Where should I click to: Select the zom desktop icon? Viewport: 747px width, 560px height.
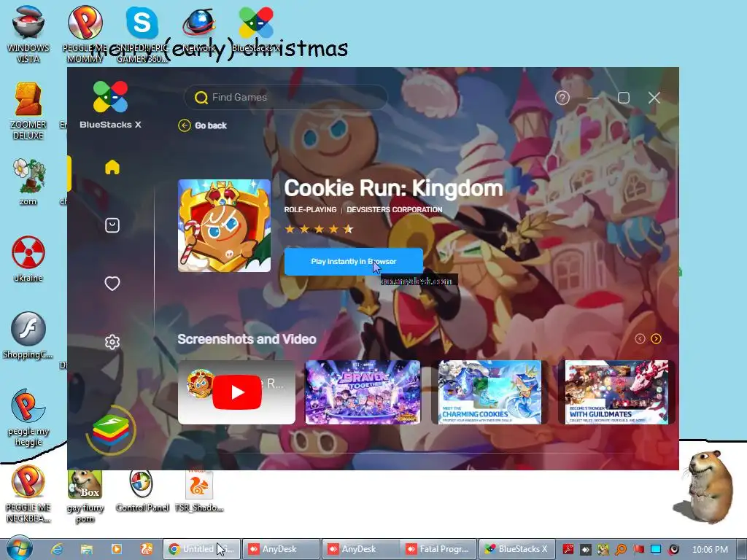[28, 182]
